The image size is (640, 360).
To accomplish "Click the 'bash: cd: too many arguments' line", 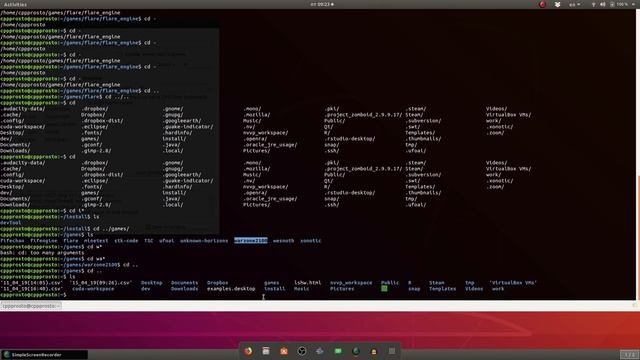I will [x=42, y=253].
